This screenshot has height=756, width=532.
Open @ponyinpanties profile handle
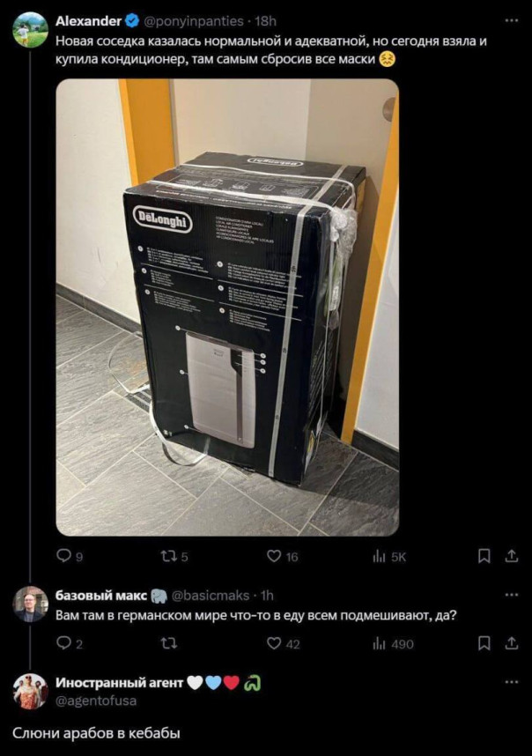194,21
